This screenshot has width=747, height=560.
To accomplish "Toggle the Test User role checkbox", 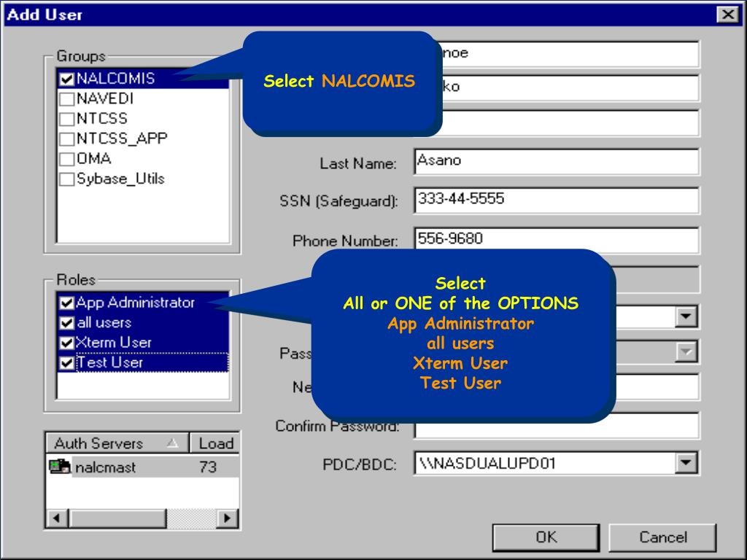I will pos(66,363).
